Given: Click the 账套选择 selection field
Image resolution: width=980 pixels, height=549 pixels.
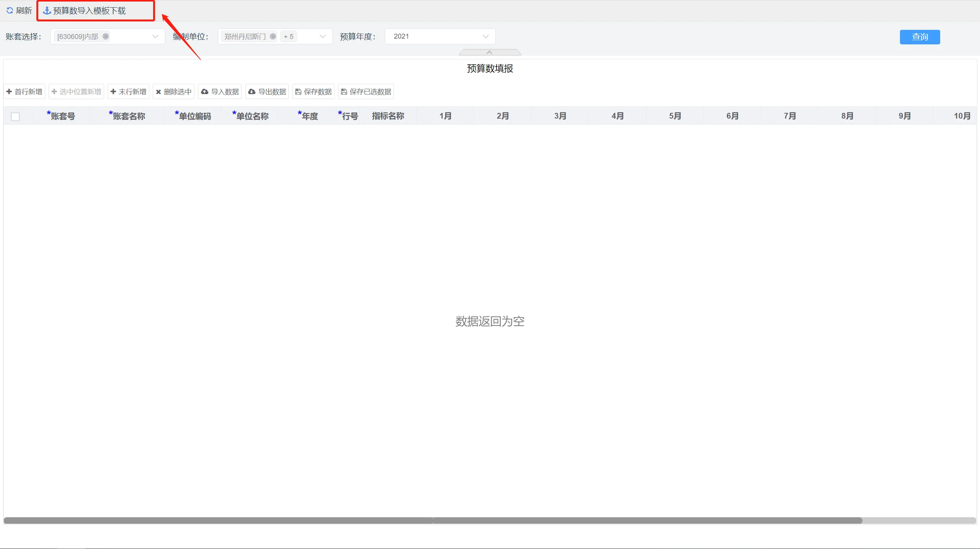Looking at the screenshot, I should (x=108, y=36).
